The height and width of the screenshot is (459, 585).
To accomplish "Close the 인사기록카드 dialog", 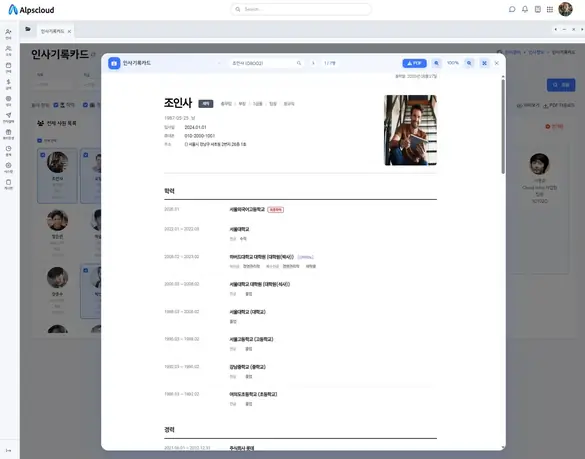I will click(497, 63).
